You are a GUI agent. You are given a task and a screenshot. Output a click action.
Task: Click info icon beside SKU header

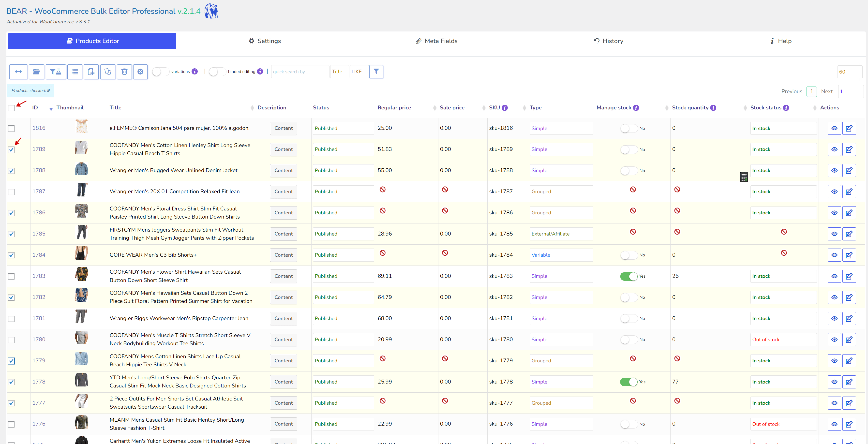tap(504, 108)
